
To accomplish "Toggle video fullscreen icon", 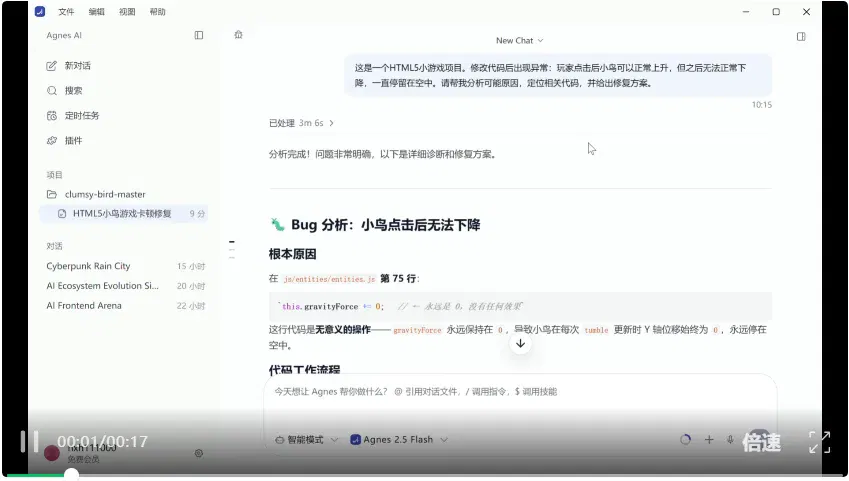I will [819, 442].
